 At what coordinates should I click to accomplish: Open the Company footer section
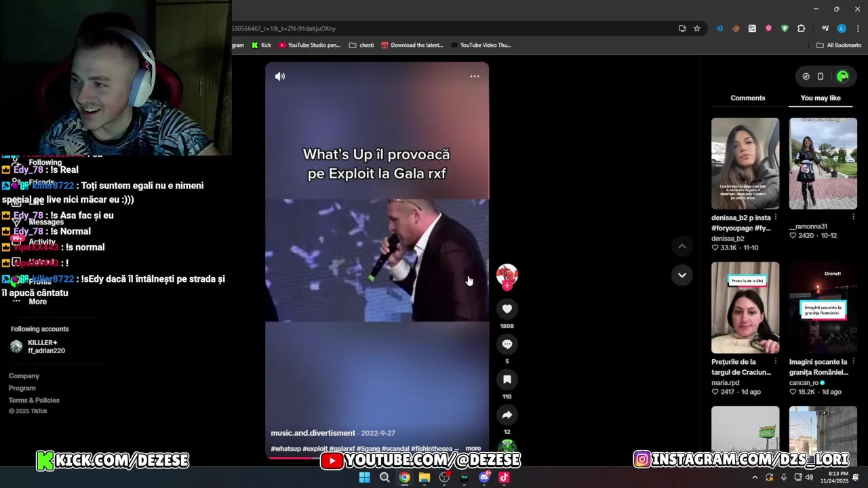coord(24,376)
